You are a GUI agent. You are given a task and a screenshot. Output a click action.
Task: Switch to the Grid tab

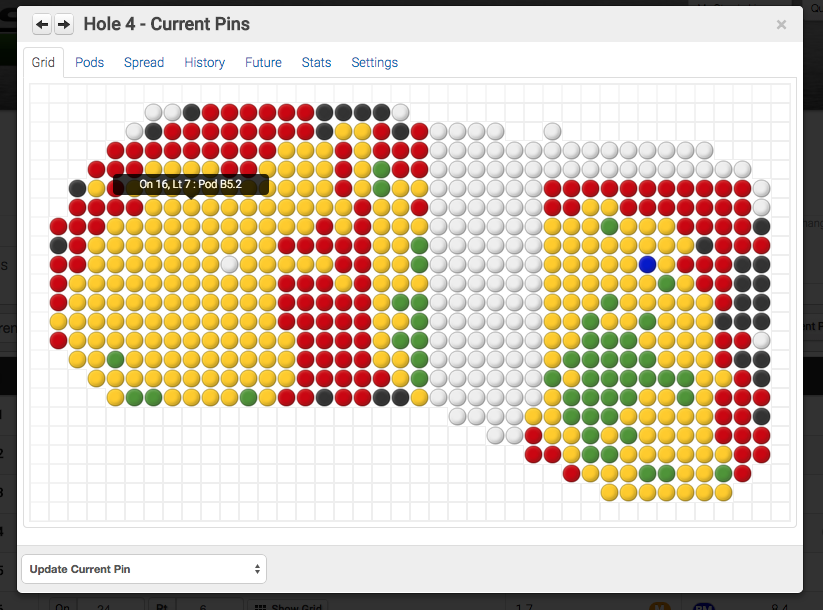click(x=43, y=62)
